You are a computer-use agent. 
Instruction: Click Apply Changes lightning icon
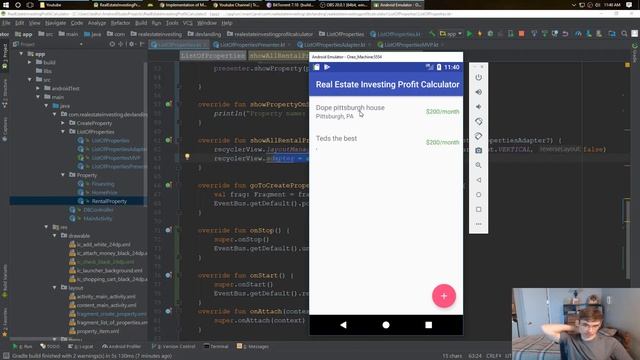tap(480, 34)
